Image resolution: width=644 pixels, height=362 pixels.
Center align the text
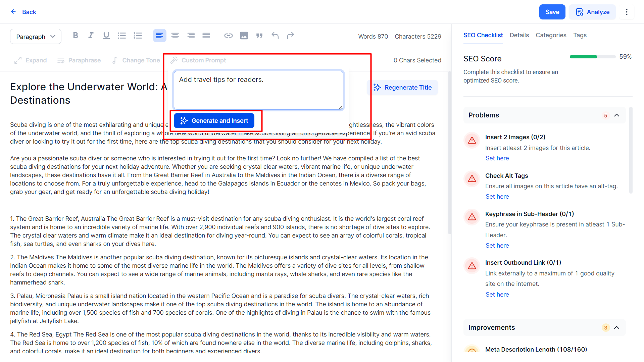(x=175, y=36)
